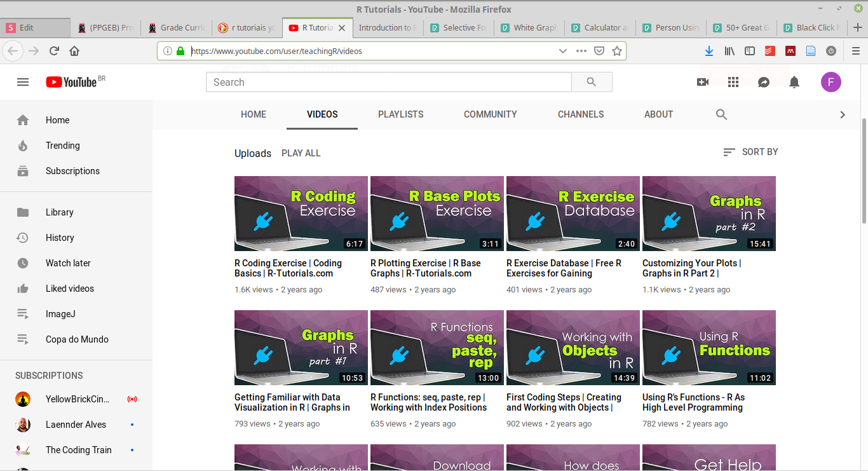Open the Firefox hamburger menu

(855, 51)
